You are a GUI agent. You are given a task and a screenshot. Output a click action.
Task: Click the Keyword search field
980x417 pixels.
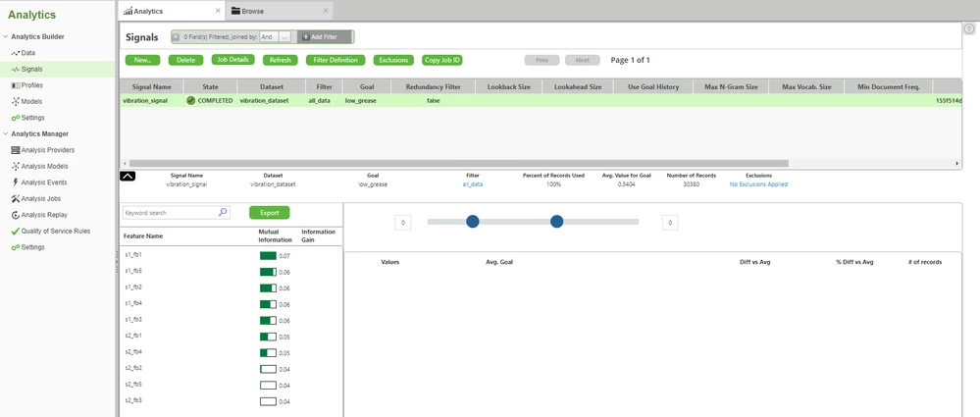click(x=177, y=213)
